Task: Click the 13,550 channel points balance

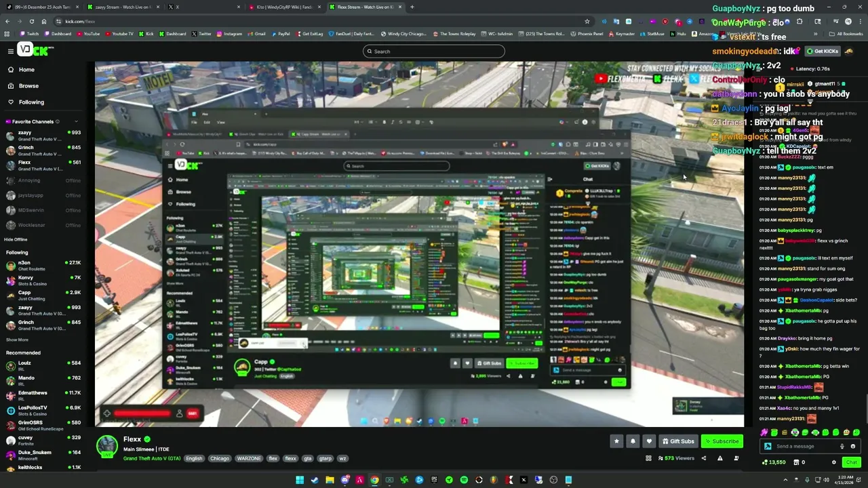Action: (773, 462)
